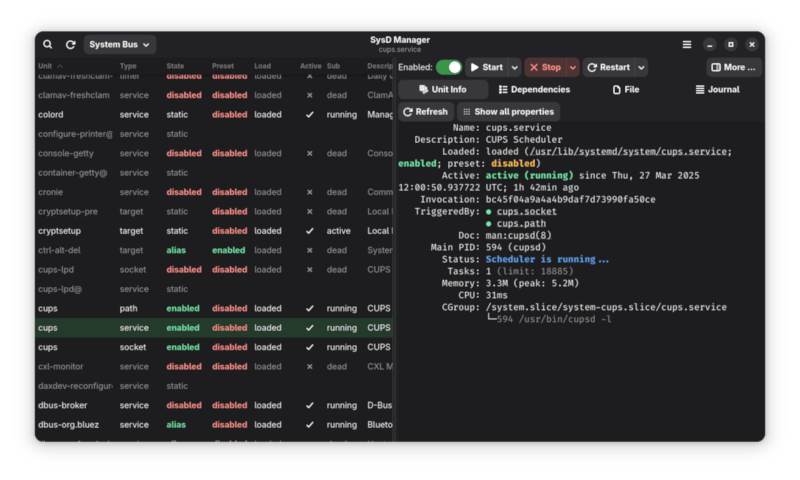Click Show all properties button

pos(506,112)
